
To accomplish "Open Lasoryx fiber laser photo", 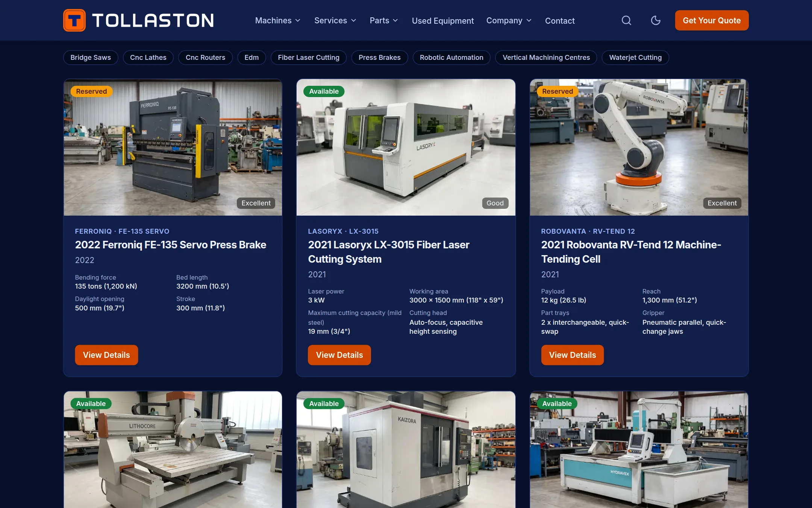I will [x=406, y=147].
